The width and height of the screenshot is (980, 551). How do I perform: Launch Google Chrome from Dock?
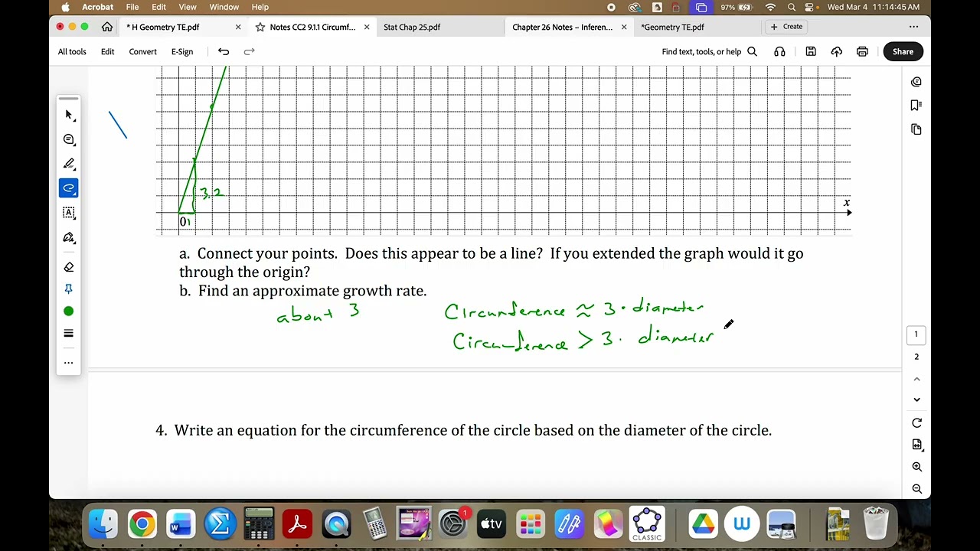pos(142,524)
